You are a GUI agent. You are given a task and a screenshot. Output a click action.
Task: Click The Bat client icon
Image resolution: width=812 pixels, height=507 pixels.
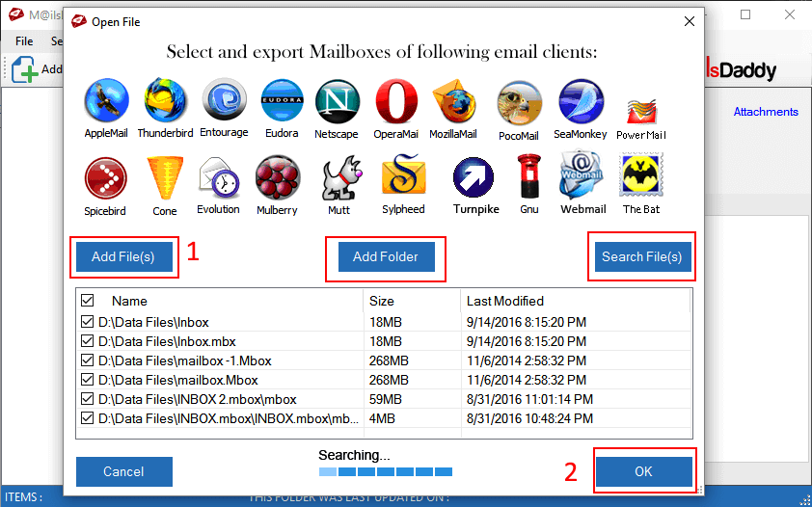[641, 175]
